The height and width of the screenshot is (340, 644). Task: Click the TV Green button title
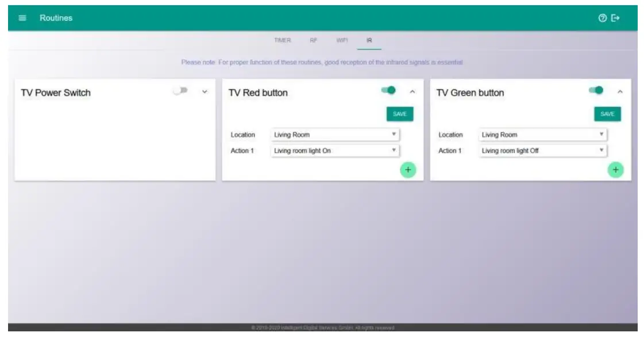470,93
